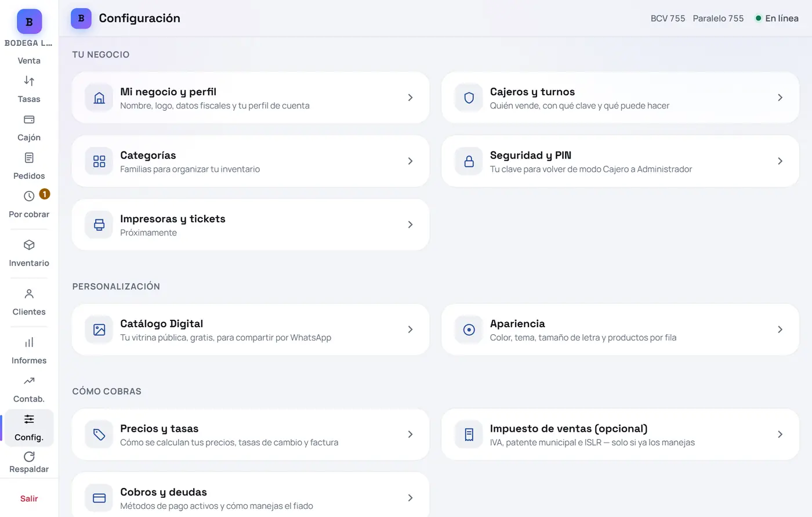Expand the Categorías chevron arrow
This screenshot has height=517, width=812.
(410, 161)
